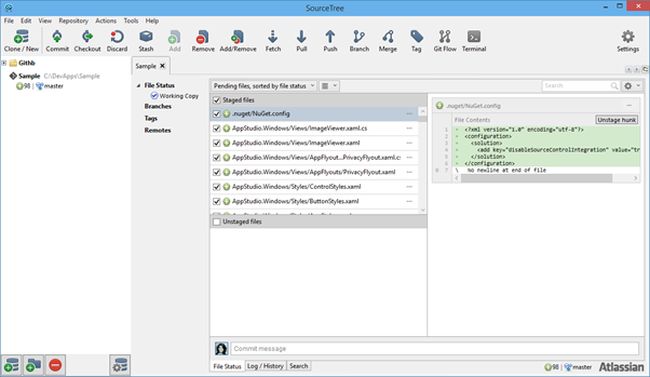Viewport: 650px width, 377px height.
Task: Open options for ControlStyles.xaml row
Action: pos(409,187)
